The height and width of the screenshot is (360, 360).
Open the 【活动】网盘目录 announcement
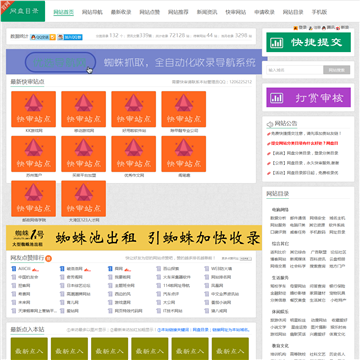pyautogui.click(x=305, y=173)
